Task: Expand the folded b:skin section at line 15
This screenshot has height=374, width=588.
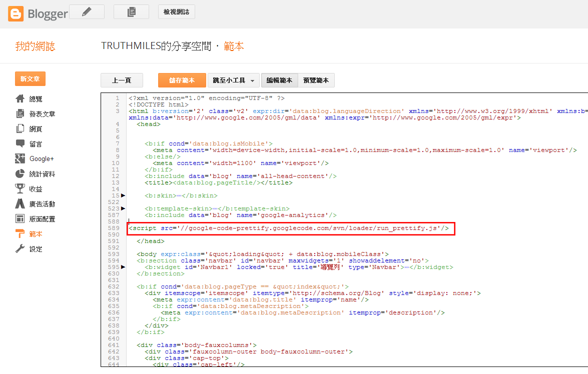Action: 123,195
